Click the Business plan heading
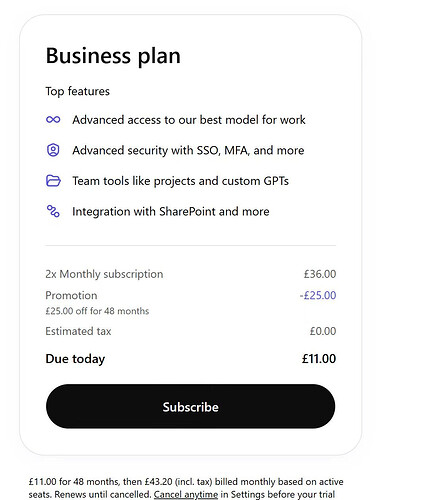Viewport: 428px width, 500px height. point(113,56)
